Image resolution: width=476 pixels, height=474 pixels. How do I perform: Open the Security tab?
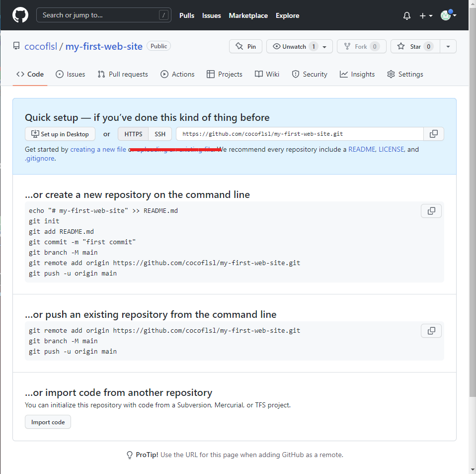click(x=310, y=74)
